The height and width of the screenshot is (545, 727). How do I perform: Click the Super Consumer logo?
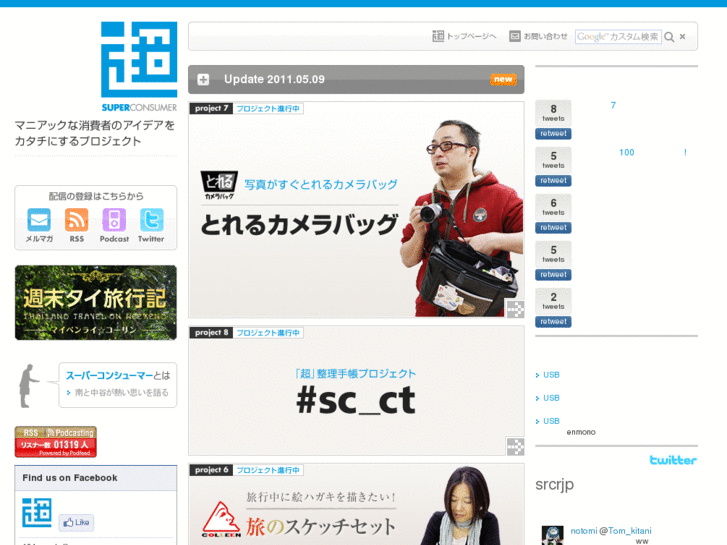[139, 66]
